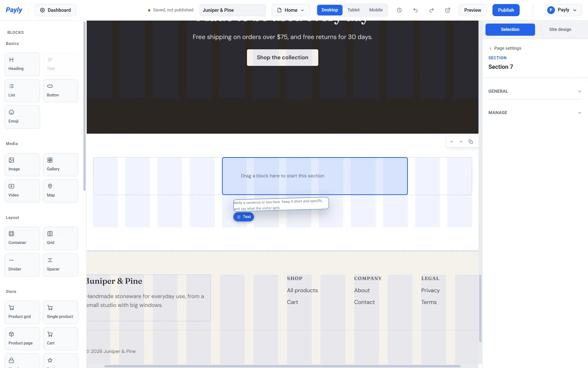Expand the GENERAL settings group

(535, 91)
